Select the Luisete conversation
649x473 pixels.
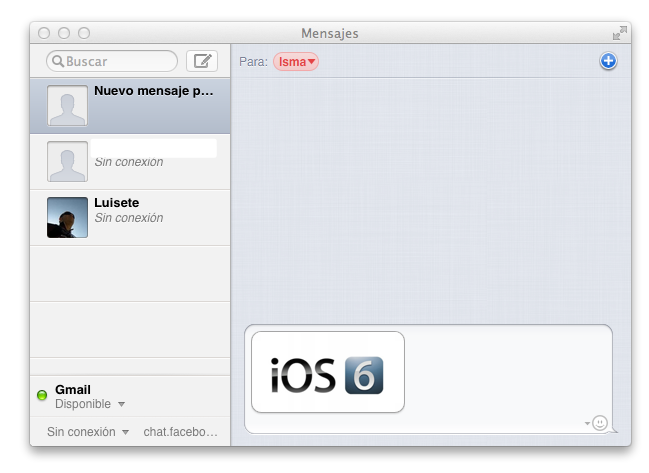(x=130, y=218)
